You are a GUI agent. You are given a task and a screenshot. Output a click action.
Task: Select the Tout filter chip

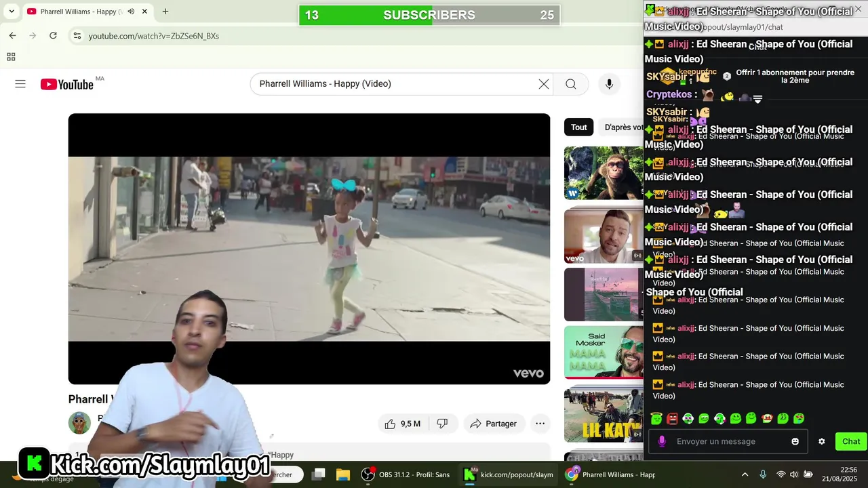coord(578,127)
